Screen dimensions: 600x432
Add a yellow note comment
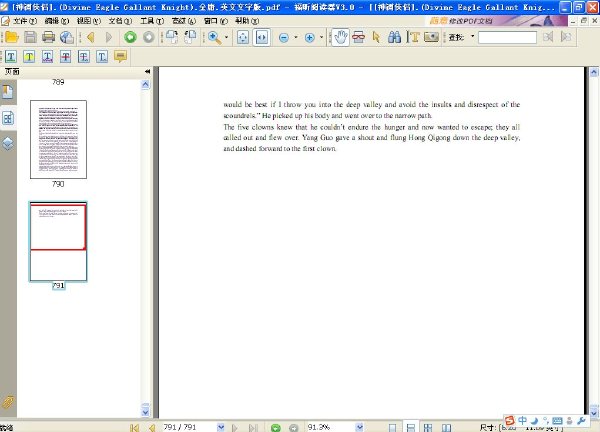coord(121,57)
